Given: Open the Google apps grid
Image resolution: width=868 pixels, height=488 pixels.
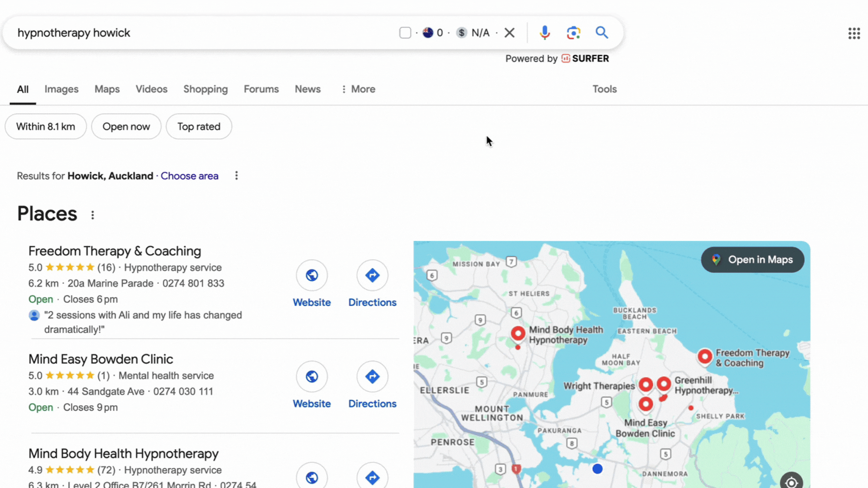Looking at the screenshot, I should tap(854, 33).
